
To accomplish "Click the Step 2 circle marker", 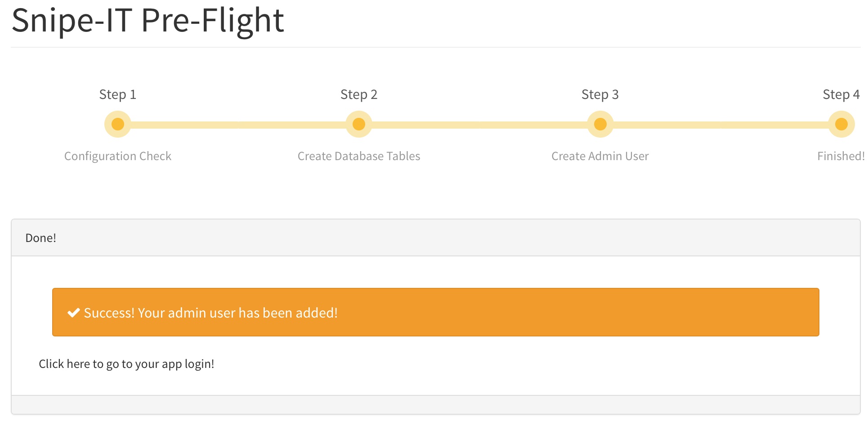I will click(x=359, y=124).
